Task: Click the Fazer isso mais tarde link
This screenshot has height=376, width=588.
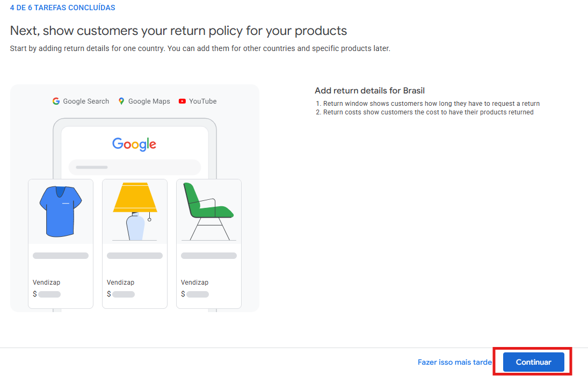Action: tap(454, 362)
